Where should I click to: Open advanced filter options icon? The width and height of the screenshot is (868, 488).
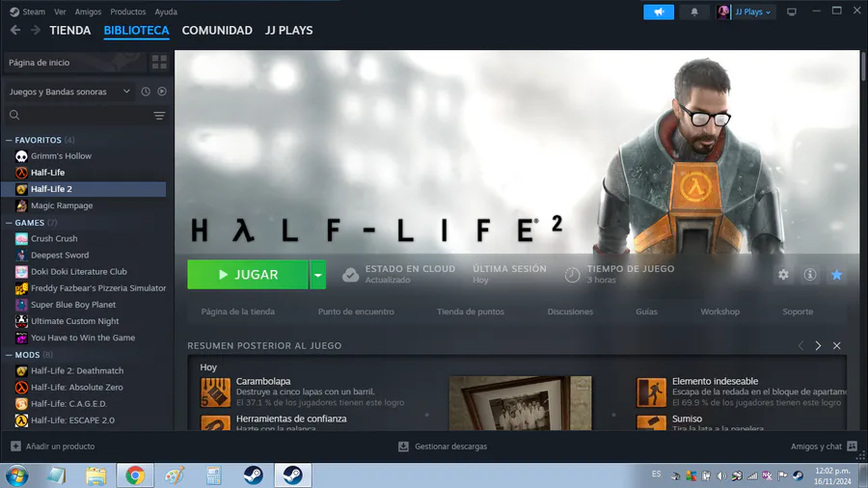tap(159, 116)
